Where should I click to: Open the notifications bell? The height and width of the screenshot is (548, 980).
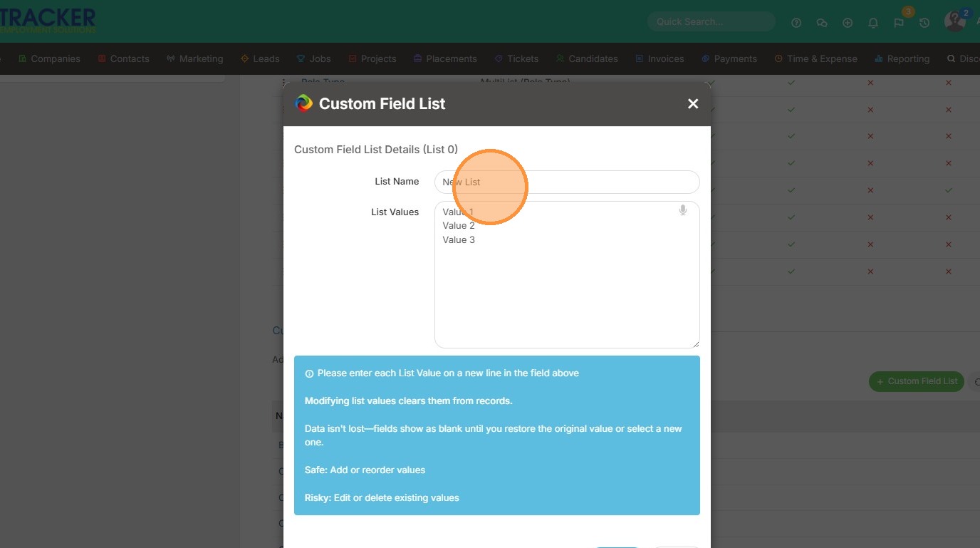tap(873, 23)
